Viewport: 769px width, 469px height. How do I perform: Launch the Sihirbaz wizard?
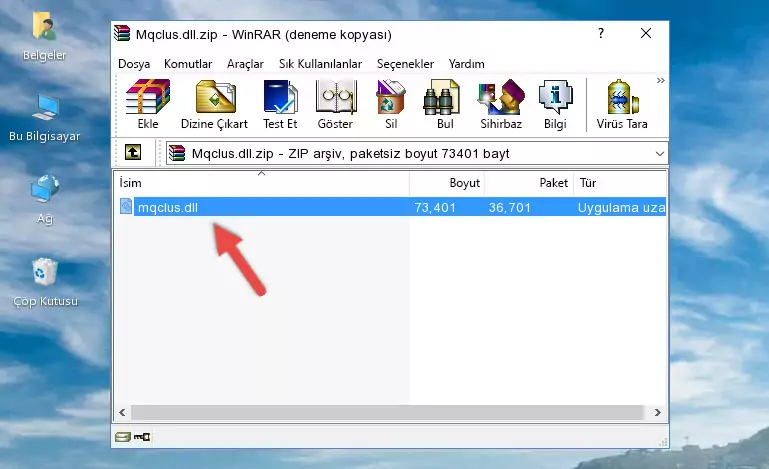(501, 104)
